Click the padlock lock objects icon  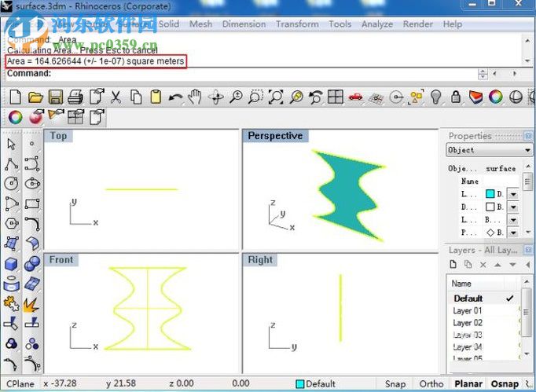456,97
